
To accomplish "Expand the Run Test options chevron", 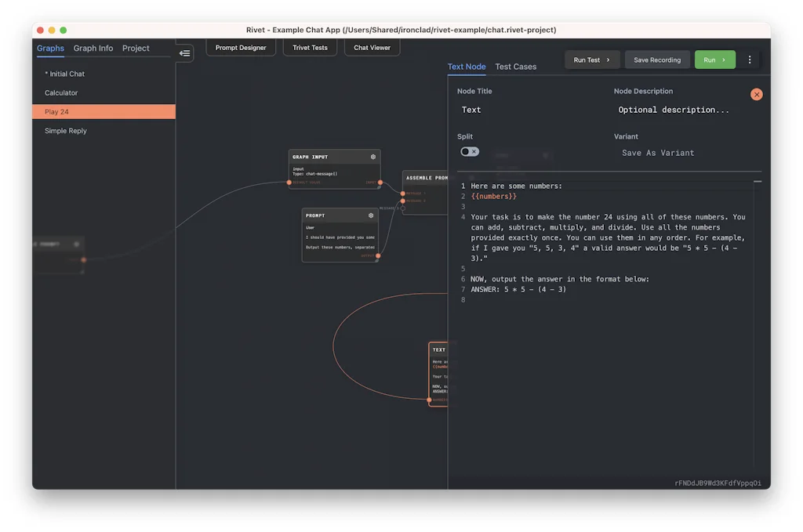I will (x=608, y=60).
